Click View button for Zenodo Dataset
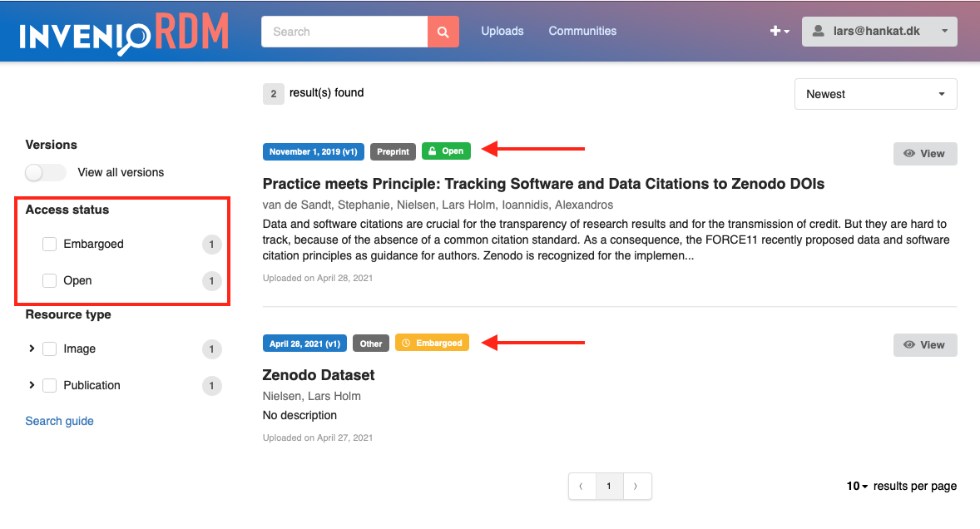This screenshot has width=980, height=529. pos(925,344)
